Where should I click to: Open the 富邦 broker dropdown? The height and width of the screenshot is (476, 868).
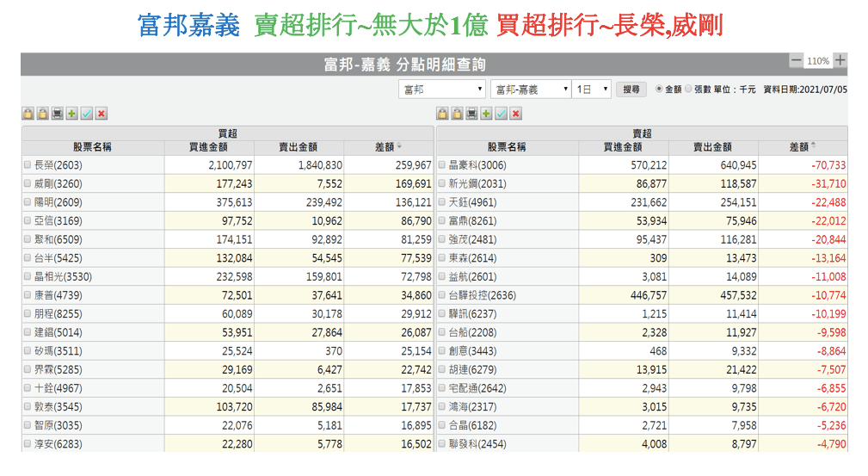pyautogui.click(x=442, y=90)
